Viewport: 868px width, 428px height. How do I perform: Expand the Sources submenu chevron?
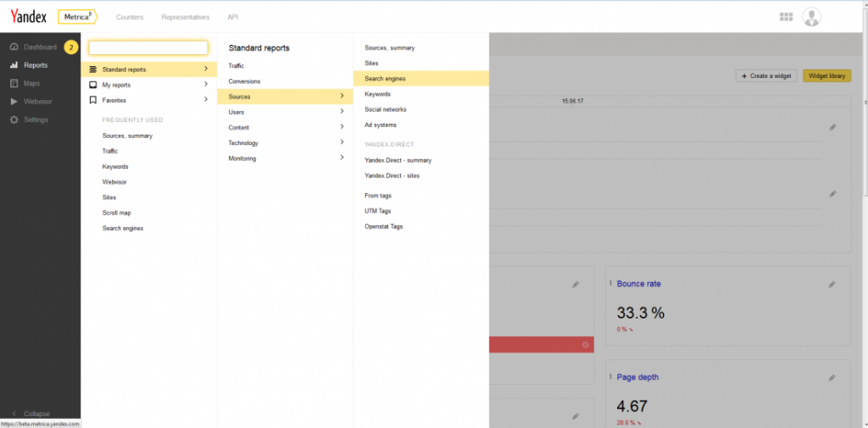pyautogui.click(x=342, y=97)
